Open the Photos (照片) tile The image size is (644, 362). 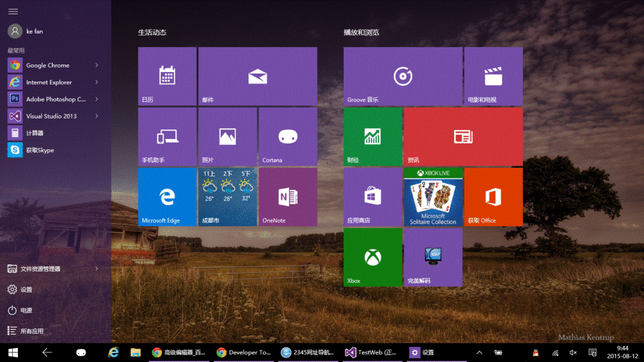pos(227,137)
